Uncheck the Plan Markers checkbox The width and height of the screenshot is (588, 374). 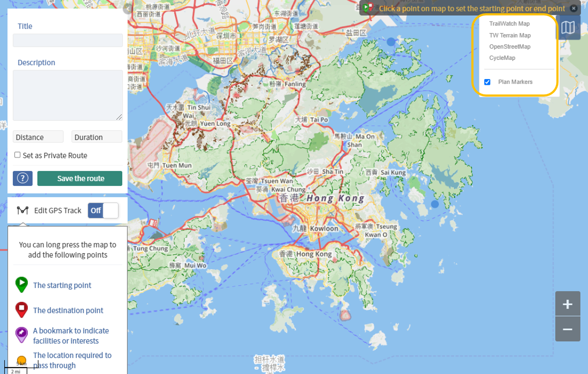(487, 82)
